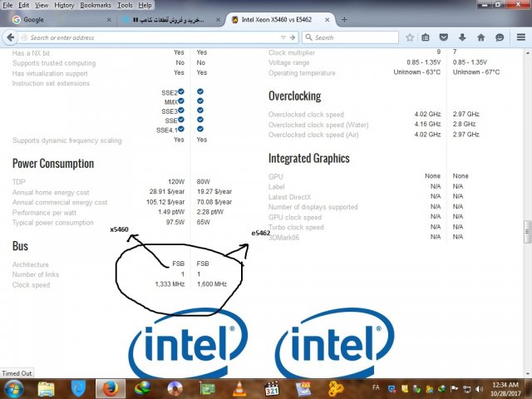Open the Firefox hamburger menu
Viewport: 532px width, 399px height.
520,37
